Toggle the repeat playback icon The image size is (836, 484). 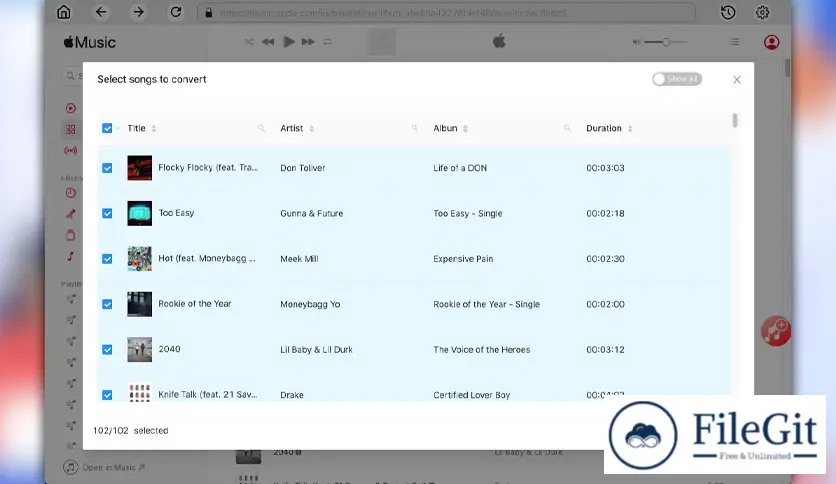tap(327, 42)
